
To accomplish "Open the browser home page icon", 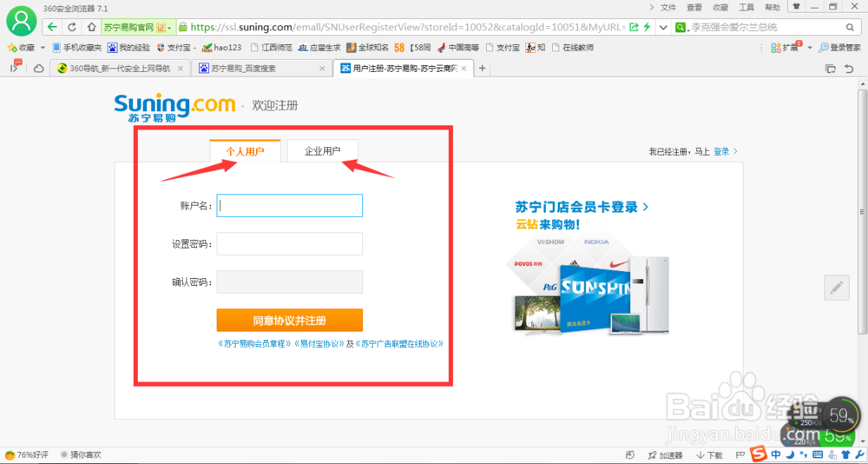I will pos(91,27).
